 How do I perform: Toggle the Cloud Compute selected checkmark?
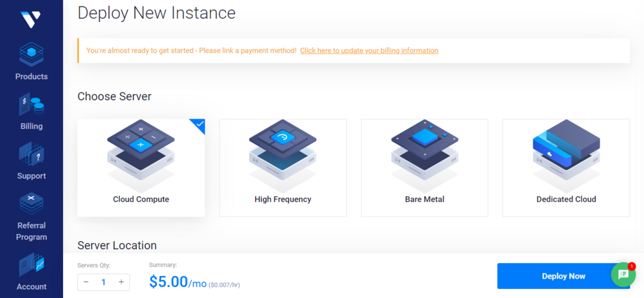199,124
